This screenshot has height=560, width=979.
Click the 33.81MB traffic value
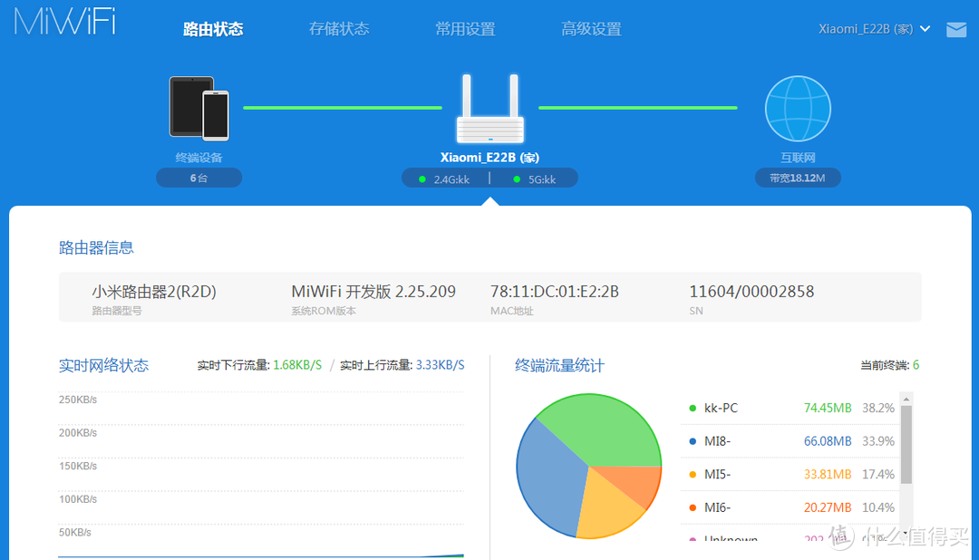point(828,474)
